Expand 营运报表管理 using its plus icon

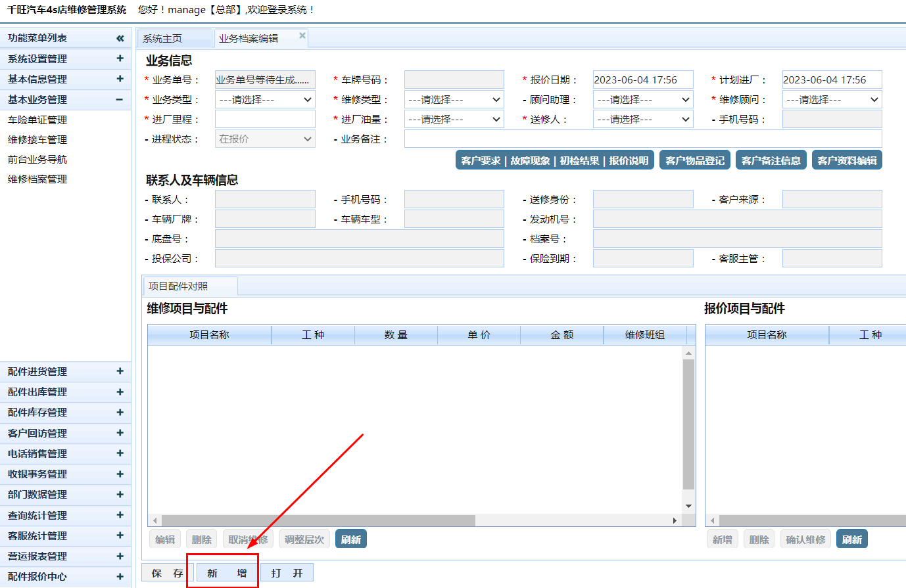(x=120, y=556)
